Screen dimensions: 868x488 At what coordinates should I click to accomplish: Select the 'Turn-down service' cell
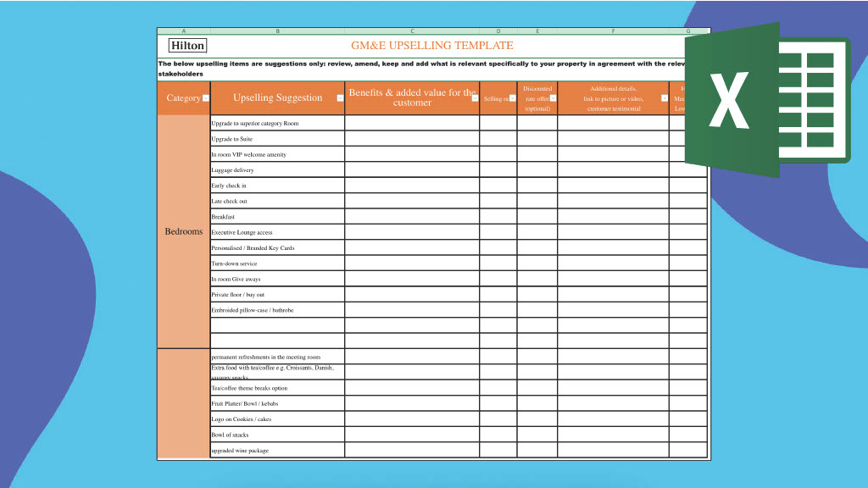277,263
